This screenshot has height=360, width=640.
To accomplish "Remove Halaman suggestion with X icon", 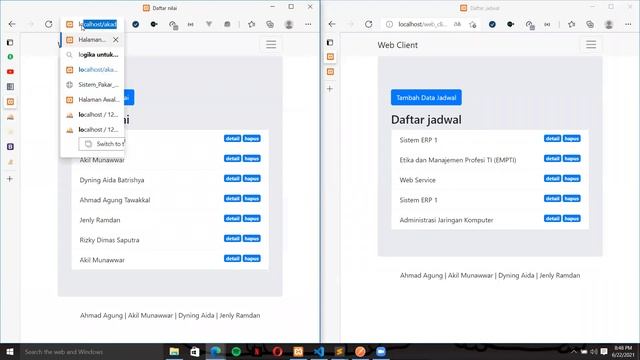I will (x=116, y=40).
